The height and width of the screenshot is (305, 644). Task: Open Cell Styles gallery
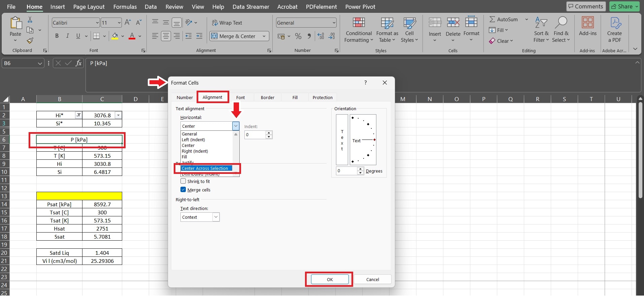(x=409, y=30)
